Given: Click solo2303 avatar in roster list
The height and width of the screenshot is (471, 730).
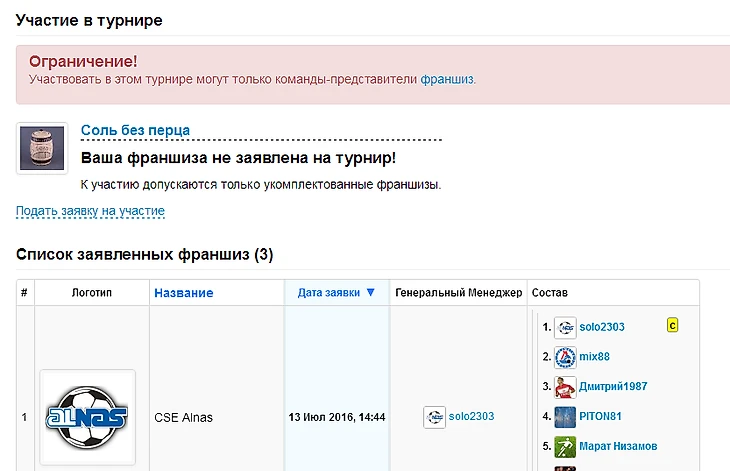Looking at the screenshot, I should coord(565,327).
